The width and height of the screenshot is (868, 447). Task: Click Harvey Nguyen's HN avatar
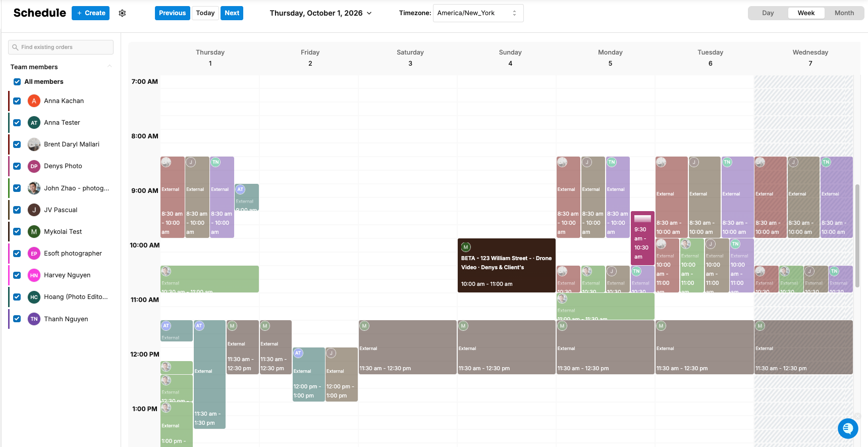click(x=34, y=275)
